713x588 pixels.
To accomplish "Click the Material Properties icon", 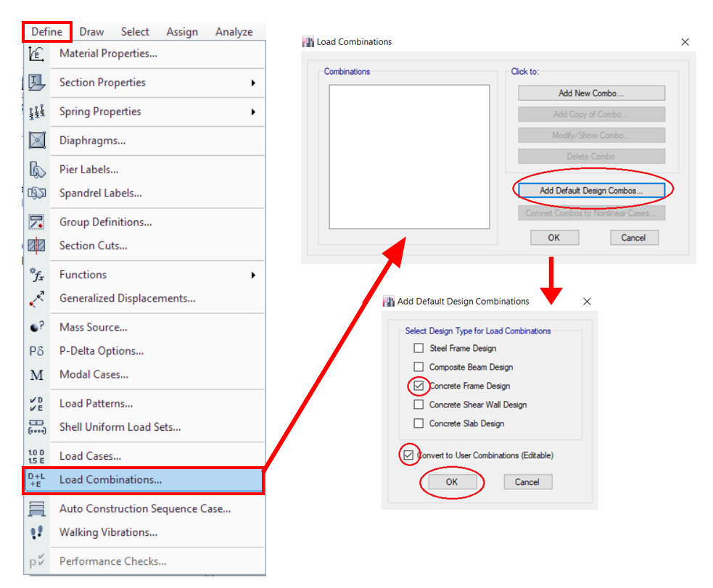I will (37, 54).
